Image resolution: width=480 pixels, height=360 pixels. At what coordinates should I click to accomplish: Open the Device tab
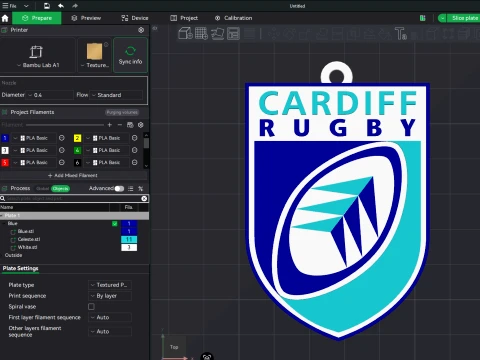click(135, 18)
